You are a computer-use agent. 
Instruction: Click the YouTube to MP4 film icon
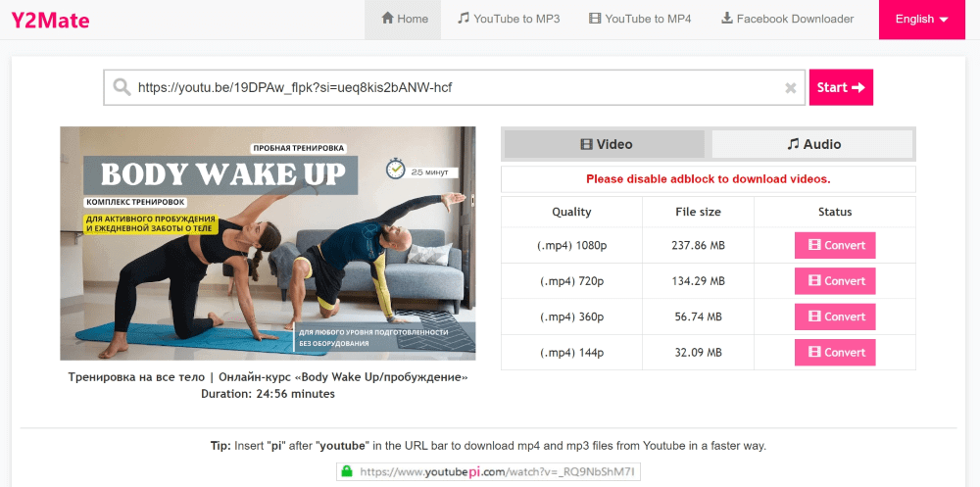(x=595, y=19)
